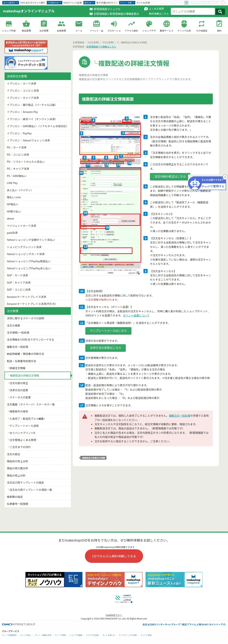This screenshot has height=644, width=228.
Task: Open the イベント・企 calendar icon
Action: click(x=97, y=26)
